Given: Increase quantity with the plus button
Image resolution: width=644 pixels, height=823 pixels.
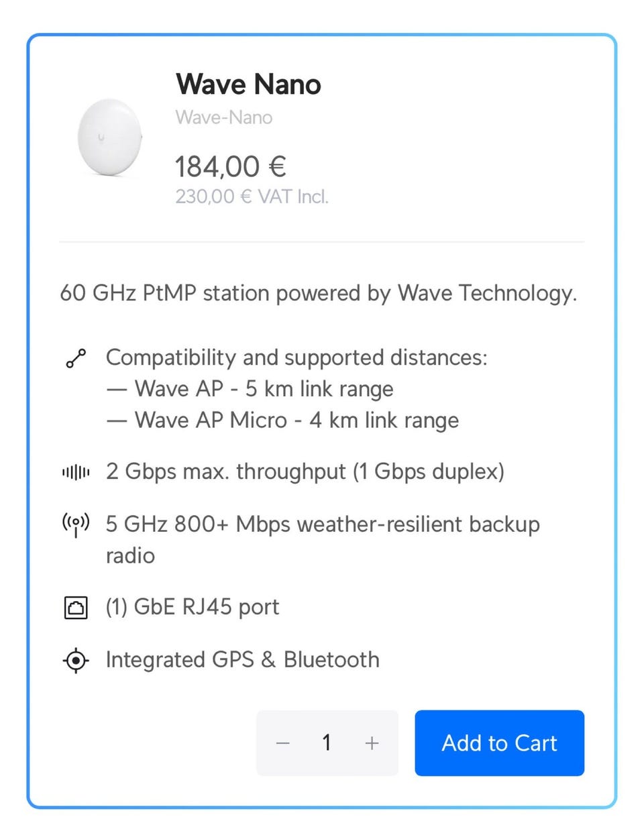Looking at the screenshot, I should 372,743.
